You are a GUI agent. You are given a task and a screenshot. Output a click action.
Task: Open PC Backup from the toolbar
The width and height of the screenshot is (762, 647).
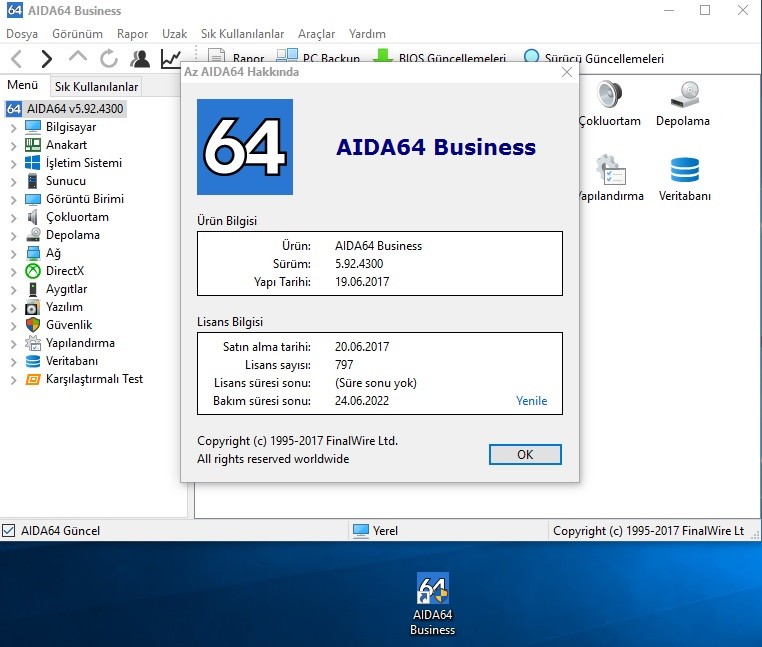pyautogui.click(x=318, y=58)
